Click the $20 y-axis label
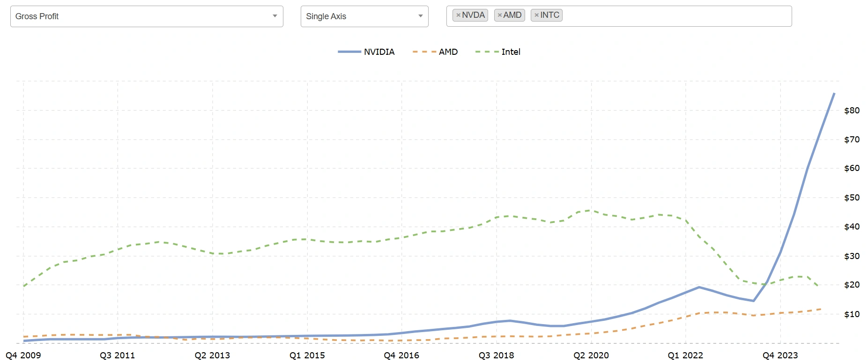This screenshot has height=363, width=868. point(852,285)
